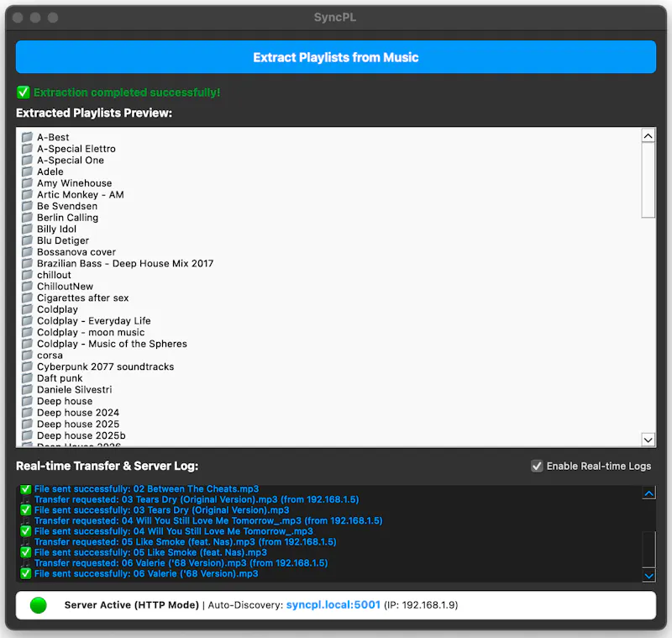Screen dimensions: 672x638
Task: Open the syncpl.local:5001 link
Action: pyautogui.click(x=333, y=604)
